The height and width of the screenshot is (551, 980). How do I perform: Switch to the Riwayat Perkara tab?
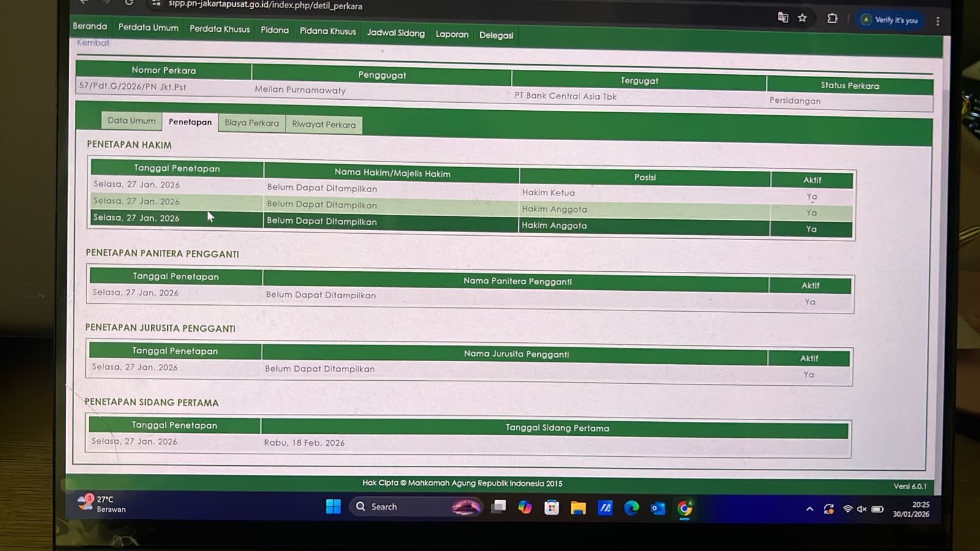tap(323, 124)
